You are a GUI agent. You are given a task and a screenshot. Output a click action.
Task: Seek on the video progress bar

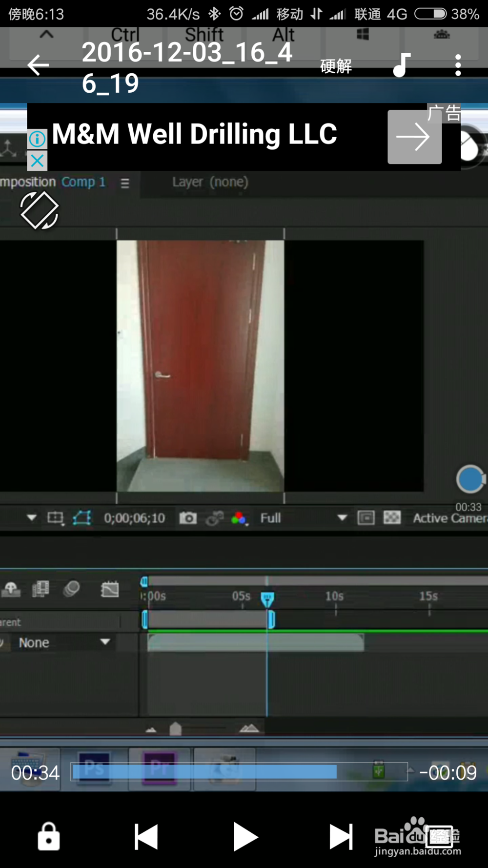(x=239, y=772)
